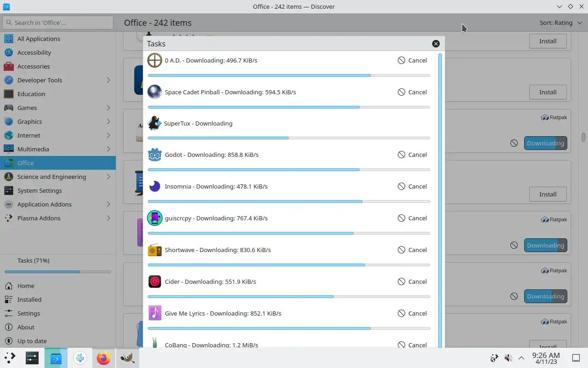Click the Give Me Lyrics icon
Image resolution: width=588 pixels, height=368 pixels.
coord(155,313)
